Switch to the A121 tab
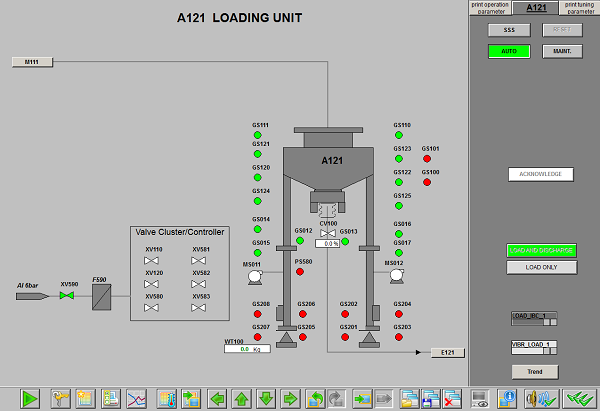 coord(536,8)
